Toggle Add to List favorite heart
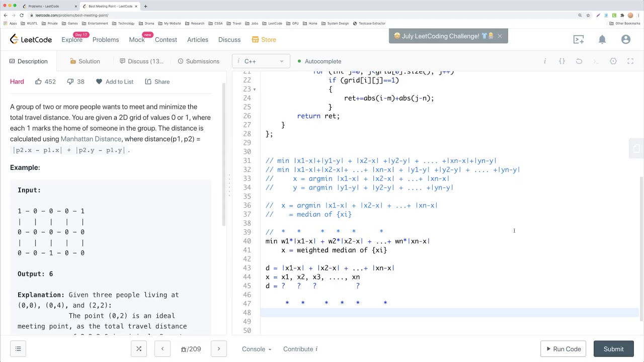The width and height of the screenshot is (644, 362). 99,81
